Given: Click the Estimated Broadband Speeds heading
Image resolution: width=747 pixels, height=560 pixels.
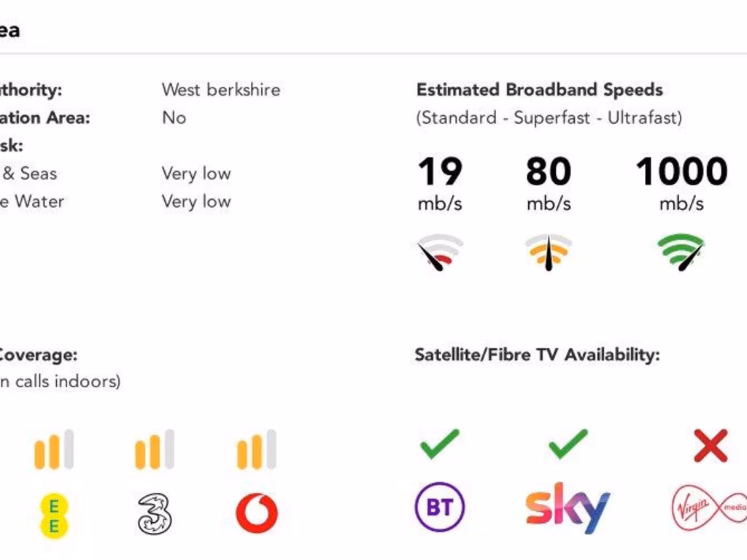Looking at the screenshot, I should 539,90.
